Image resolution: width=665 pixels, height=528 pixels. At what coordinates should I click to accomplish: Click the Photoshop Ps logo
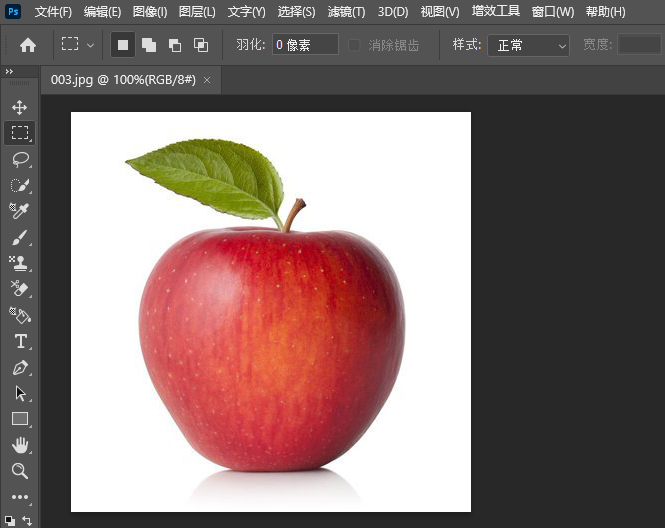point(14,11)
